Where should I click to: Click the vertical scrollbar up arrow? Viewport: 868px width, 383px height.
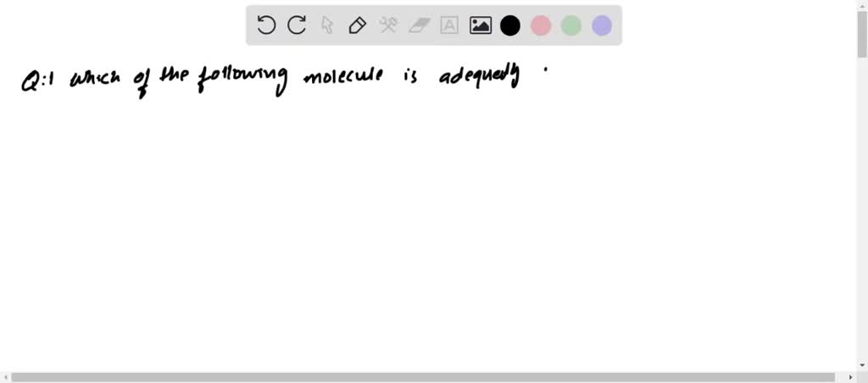862,4
